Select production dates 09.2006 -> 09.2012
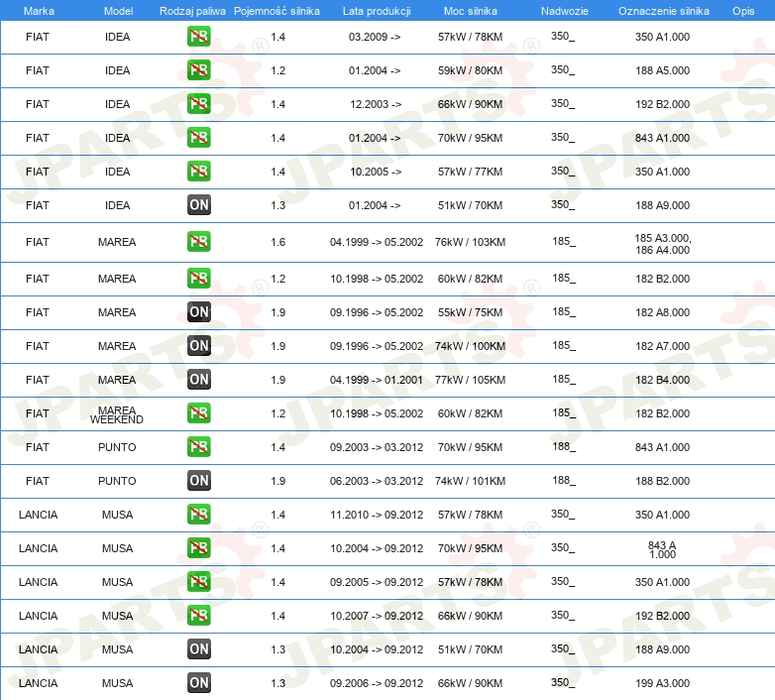 pos(377,683)
